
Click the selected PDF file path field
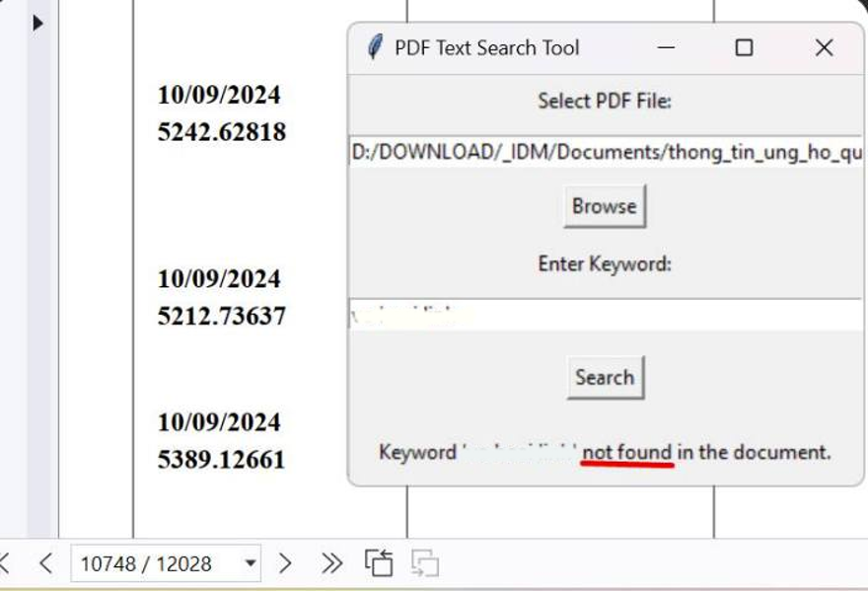pos(606,151)
